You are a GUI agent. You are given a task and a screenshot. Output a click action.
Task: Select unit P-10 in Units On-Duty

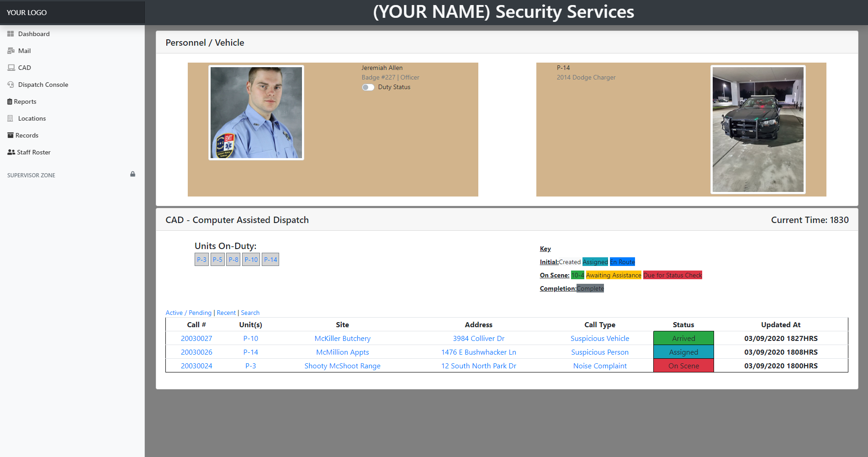click(250, 259)
